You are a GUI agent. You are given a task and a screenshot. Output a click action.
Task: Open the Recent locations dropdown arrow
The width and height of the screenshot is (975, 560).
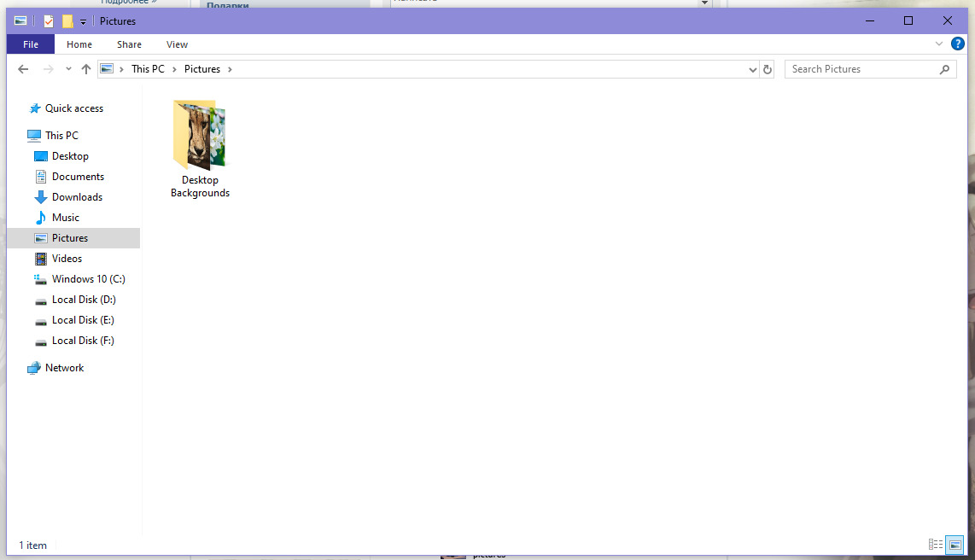pos(68,69)
